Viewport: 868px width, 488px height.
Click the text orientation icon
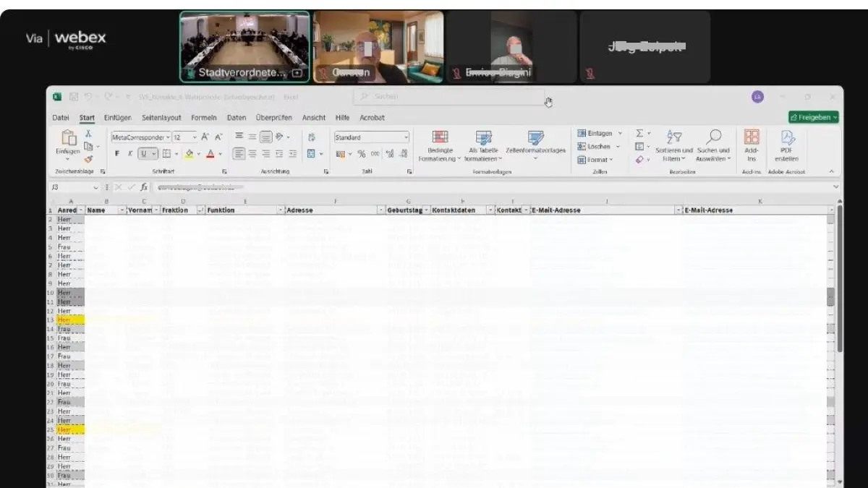coord(280,137)
